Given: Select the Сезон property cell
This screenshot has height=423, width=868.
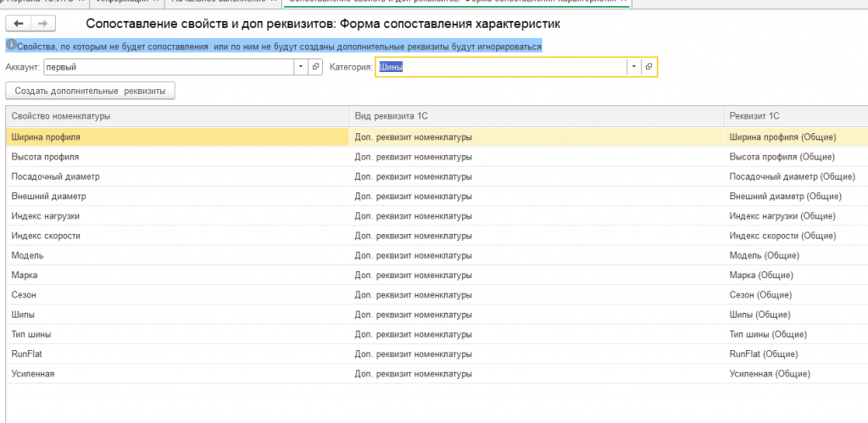Looking at the screenshot, I should [x=177, y=295].
